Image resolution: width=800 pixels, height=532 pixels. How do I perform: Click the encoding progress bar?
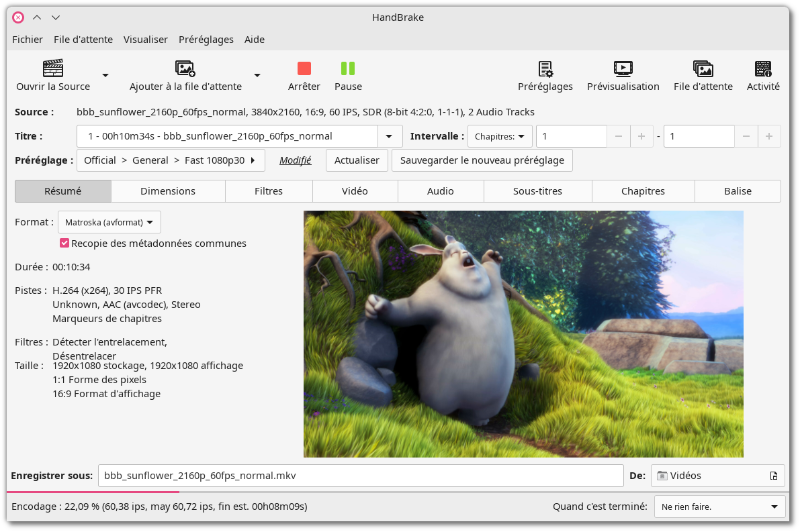click(x=398, y=492)
